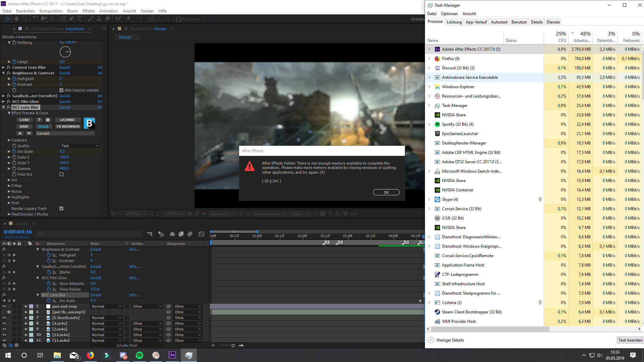
Task: Open the Quality dropdown set to Fast
Action: tap(80, 146)
